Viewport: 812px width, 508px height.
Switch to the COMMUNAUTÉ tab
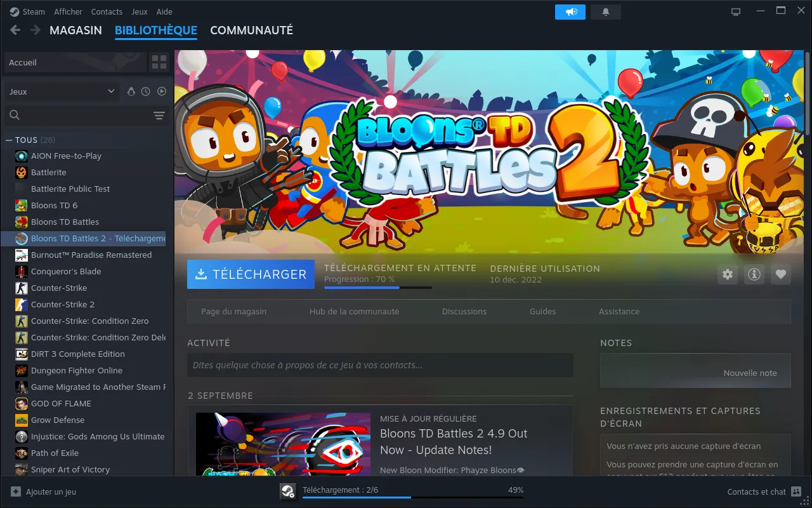point(251,30)
